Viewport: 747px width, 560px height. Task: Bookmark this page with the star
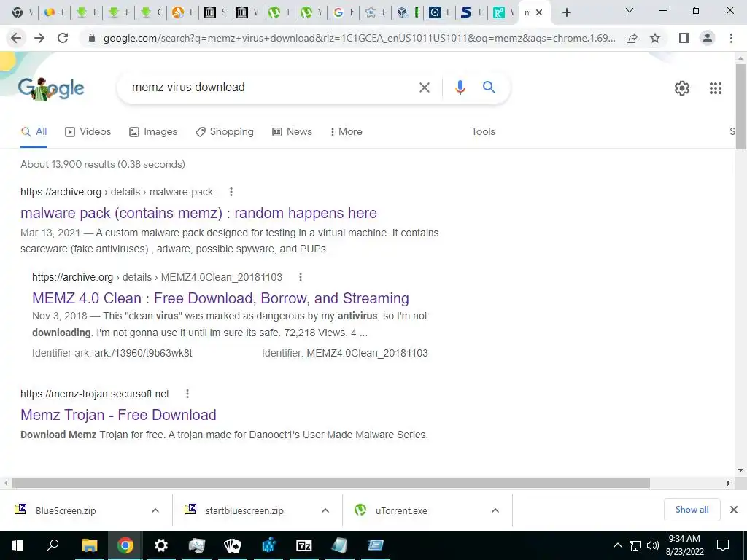[655, 38]
